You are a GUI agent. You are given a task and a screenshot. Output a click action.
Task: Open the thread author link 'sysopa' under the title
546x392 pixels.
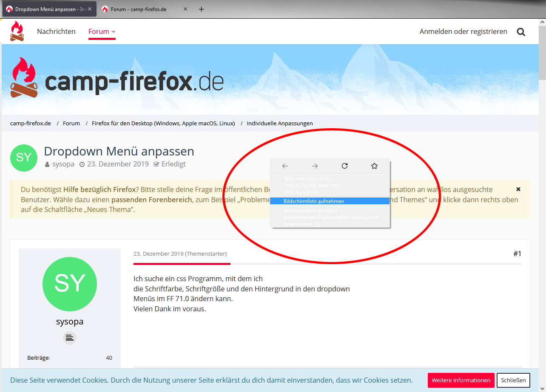pos(63,164)
